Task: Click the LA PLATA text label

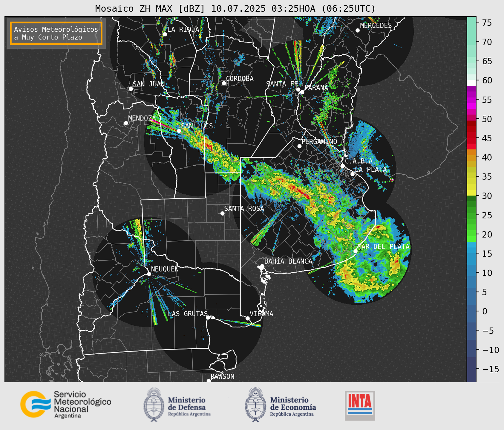Action: coord(371,169)
